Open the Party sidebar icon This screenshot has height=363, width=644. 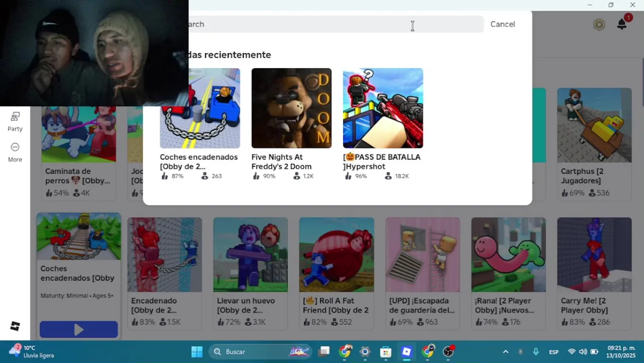(15, 122)
